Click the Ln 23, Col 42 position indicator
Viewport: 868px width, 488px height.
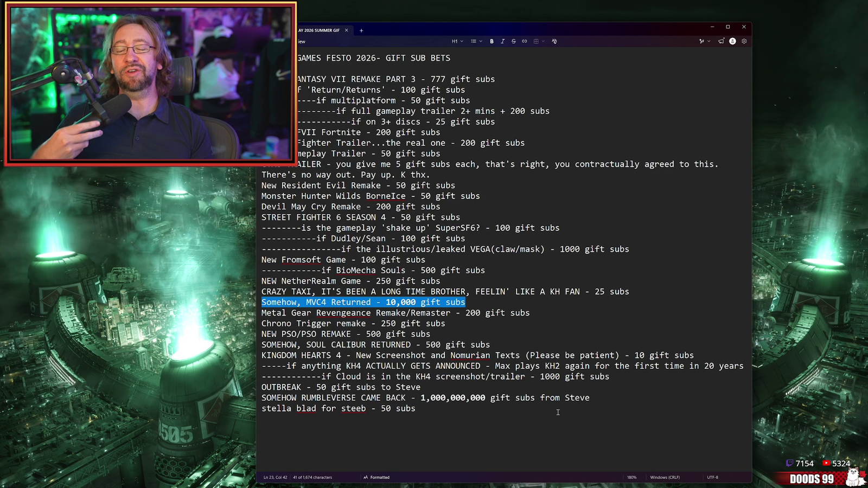(x=275, y=478)
